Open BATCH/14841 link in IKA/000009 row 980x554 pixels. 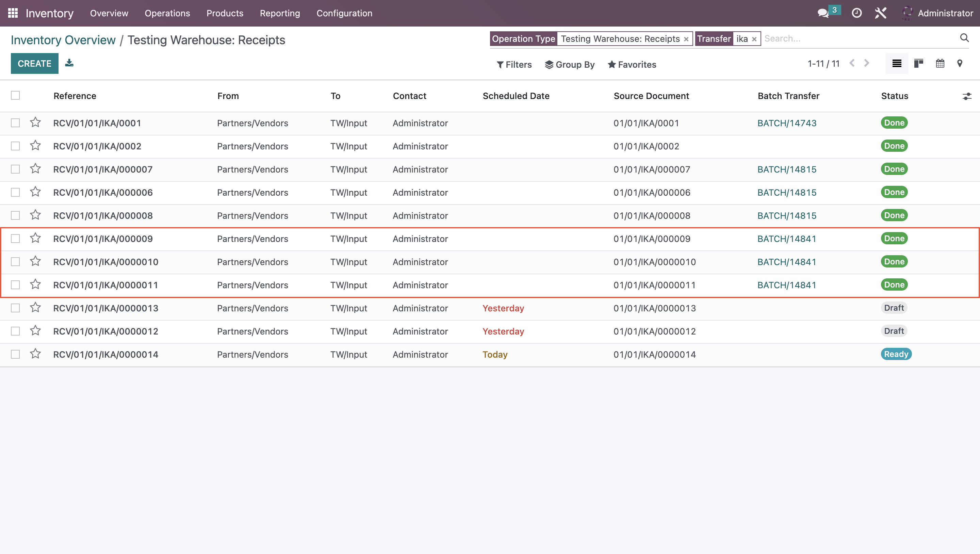(787, 239)
